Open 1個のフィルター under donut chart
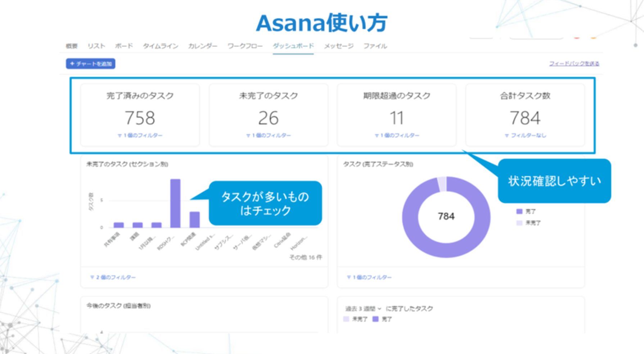 tap(369, 277)
